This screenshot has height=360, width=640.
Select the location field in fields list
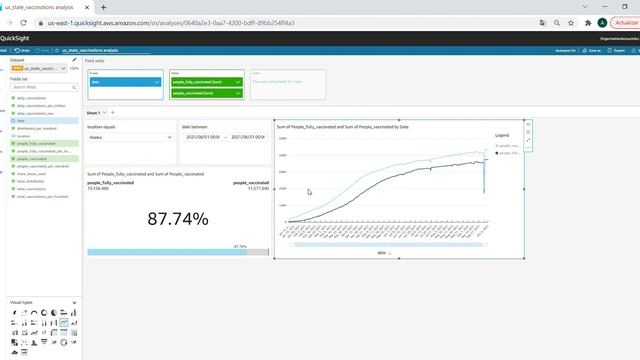[44, 136]
